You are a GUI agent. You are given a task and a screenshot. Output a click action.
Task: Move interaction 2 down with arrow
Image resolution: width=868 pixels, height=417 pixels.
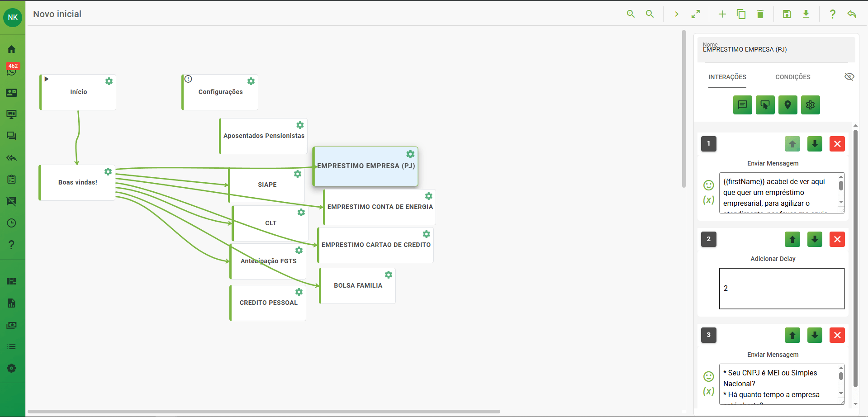(815, 239)
